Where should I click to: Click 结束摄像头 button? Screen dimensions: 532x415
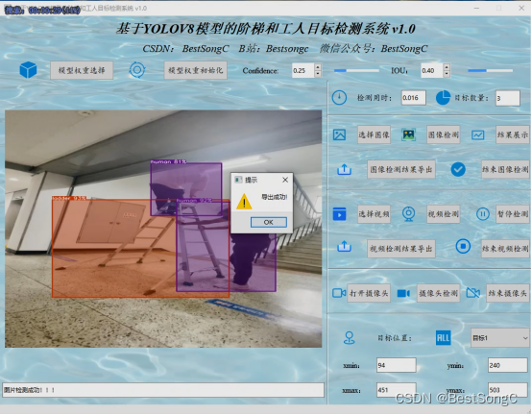[508, 293]
